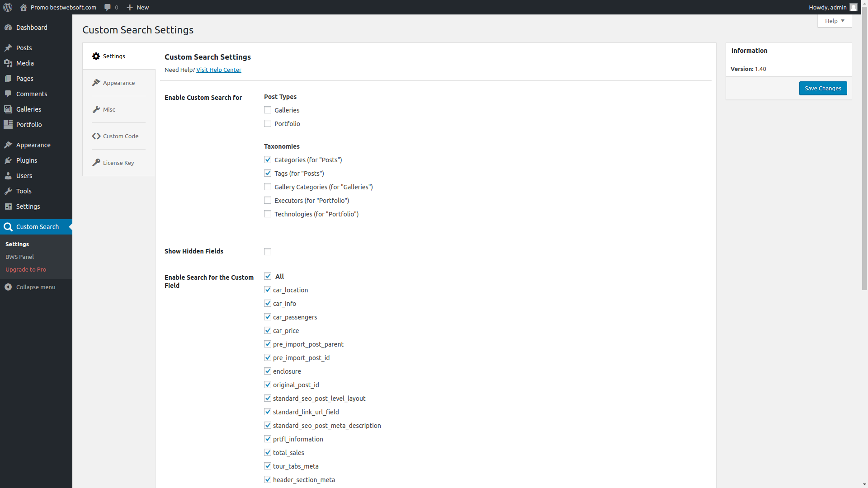Switch to the Appearance settings tab
This screenshot has width=868, height=488.
(118, 83)
